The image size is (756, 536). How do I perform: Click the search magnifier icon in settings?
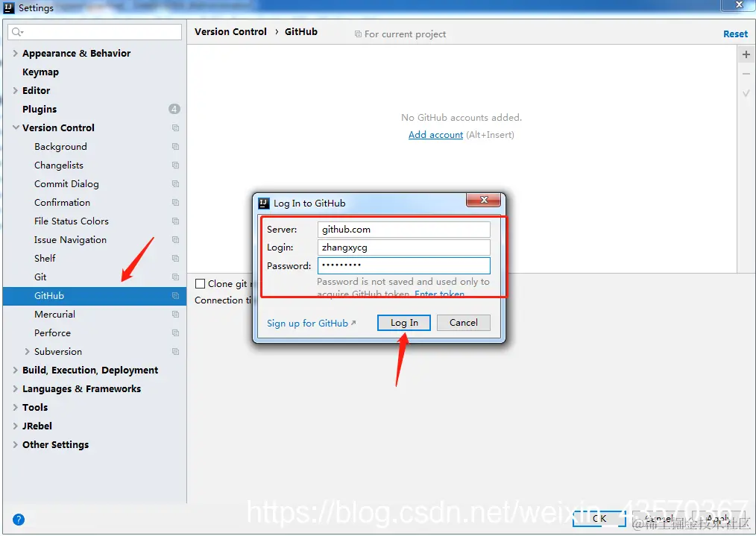click(17, 32)
